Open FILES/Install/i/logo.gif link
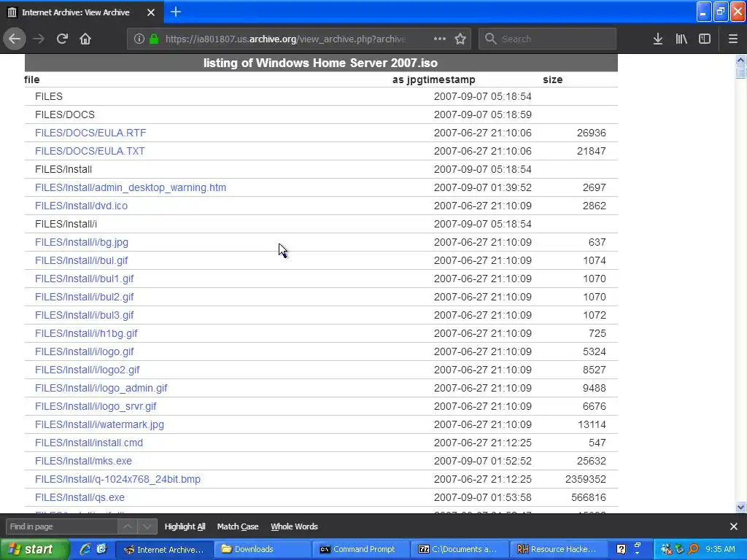Screen dimensions: 747x560 coord(85,352)
